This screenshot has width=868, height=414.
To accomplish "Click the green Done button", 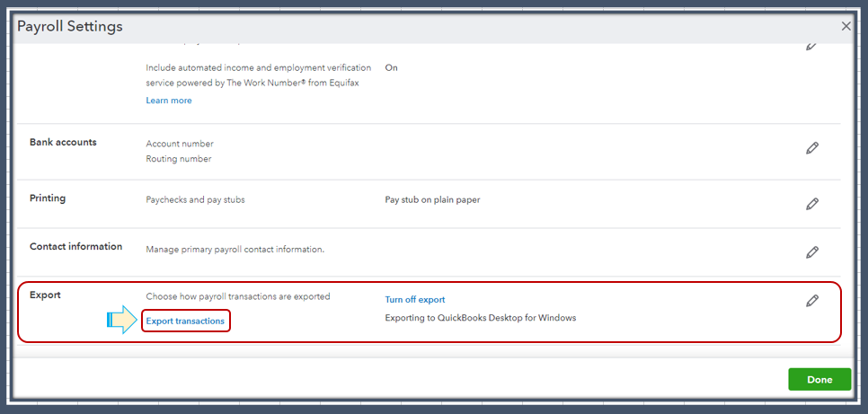I will [819, 380].
